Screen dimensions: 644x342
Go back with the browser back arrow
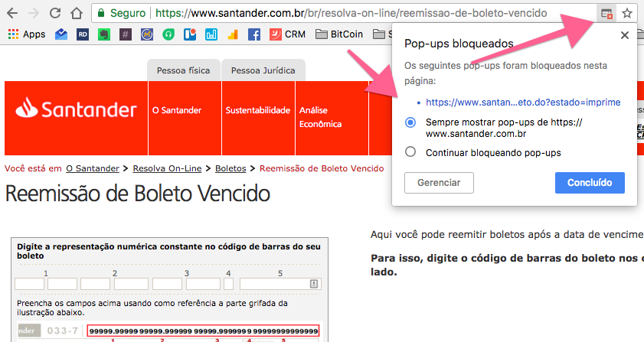tap(12, 13)
